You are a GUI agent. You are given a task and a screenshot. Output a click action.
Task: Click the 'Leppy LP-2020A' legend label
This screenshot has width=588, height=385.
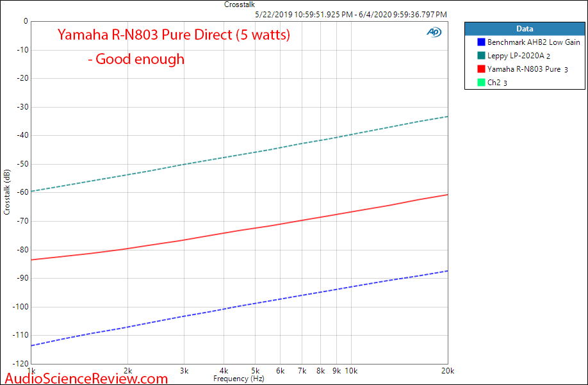click(516, 56)
